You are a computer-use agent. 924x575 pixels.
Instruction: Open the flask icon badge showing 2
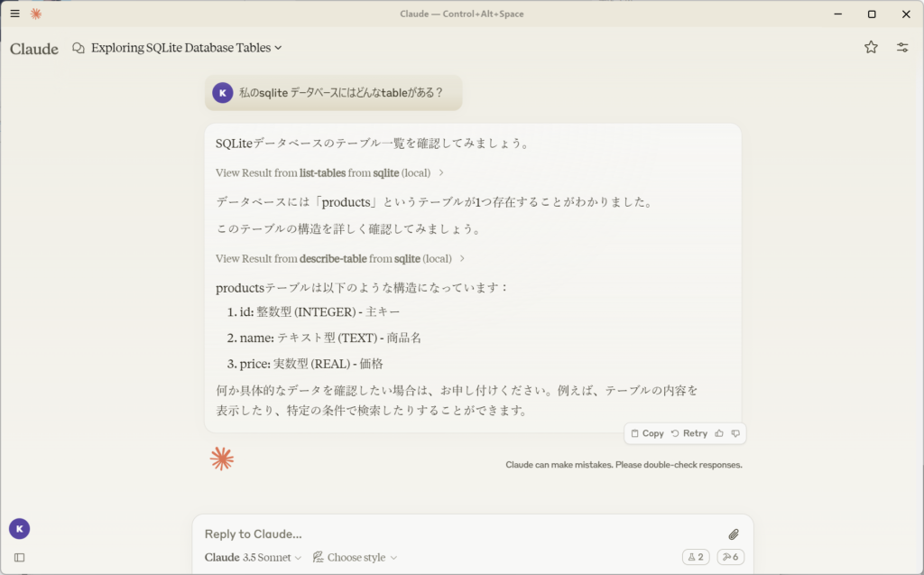[x=696, y=557]
